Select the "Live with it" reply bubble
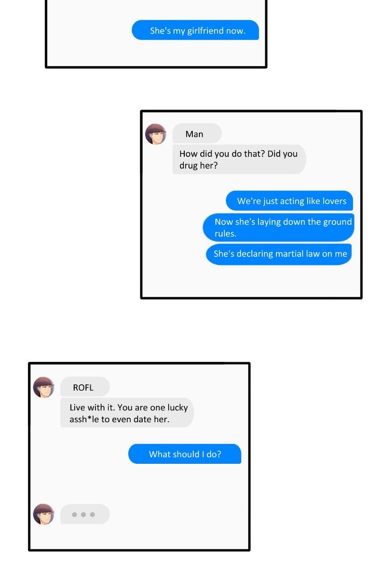The image size is (378, 588). point(127,413)
